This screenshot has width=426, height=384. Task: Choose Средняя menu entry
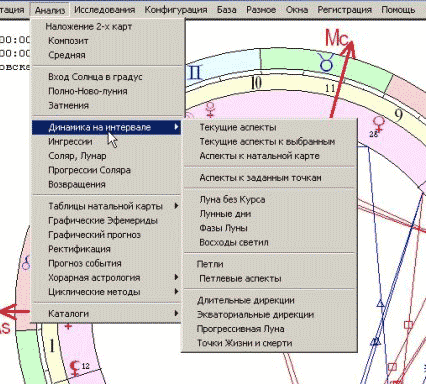[107, 55]
